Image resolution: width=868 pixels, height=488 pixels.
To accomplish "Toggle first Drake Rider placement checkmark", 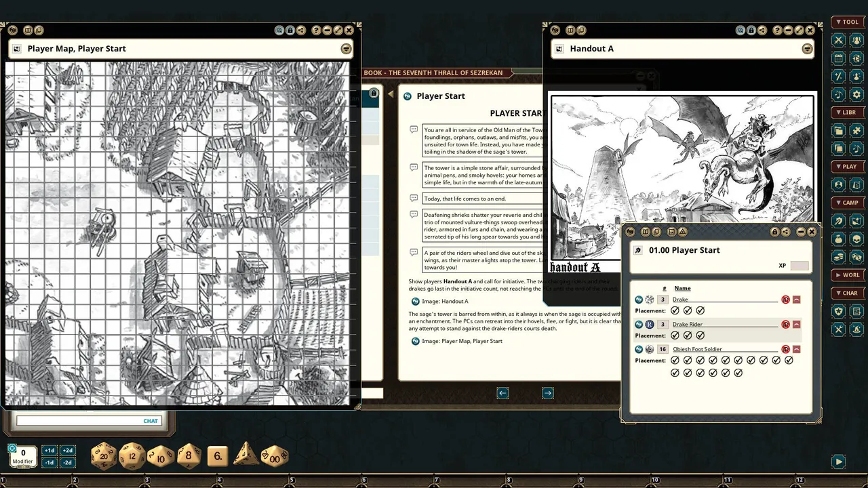I will click(675, 335).
